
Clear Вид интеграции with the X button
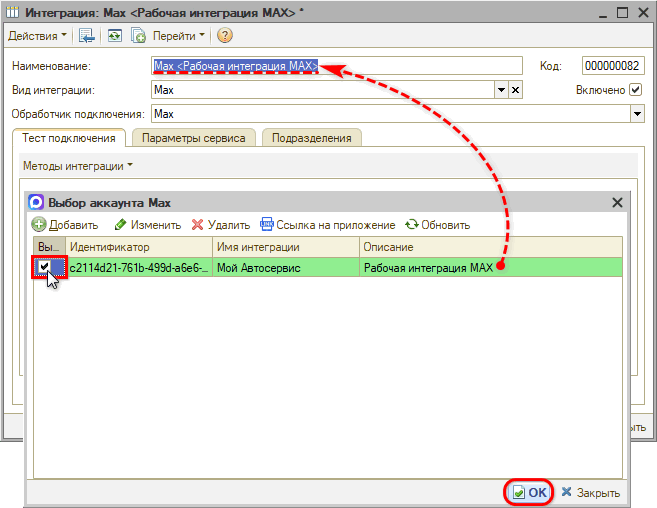(x=516, y=90)
